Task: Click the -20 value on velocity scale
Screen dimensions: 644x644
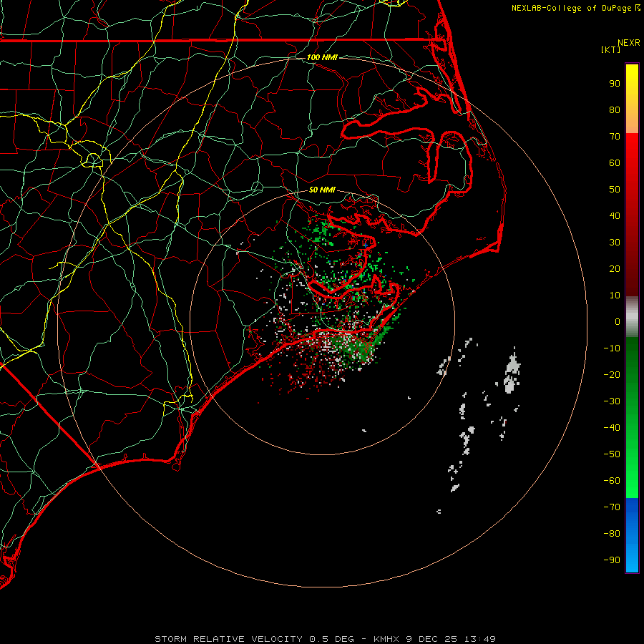Action: tap(612, 374)
